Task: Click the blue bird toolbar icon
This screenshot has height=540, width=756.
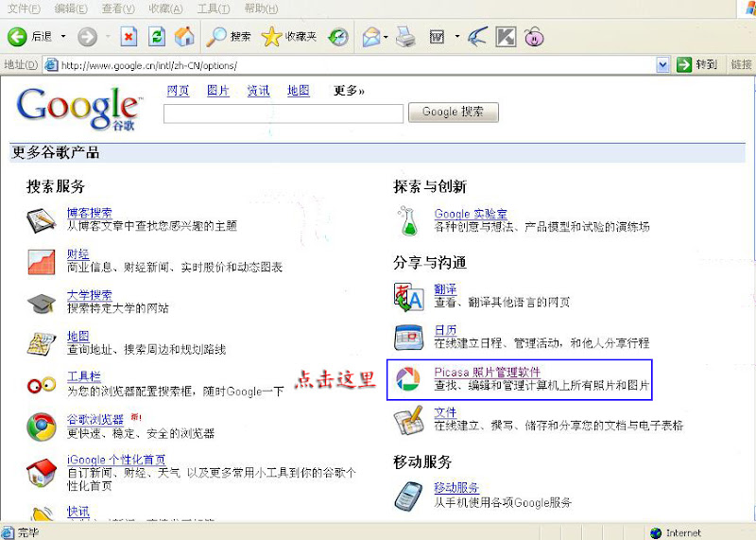Action: point(477,37)
